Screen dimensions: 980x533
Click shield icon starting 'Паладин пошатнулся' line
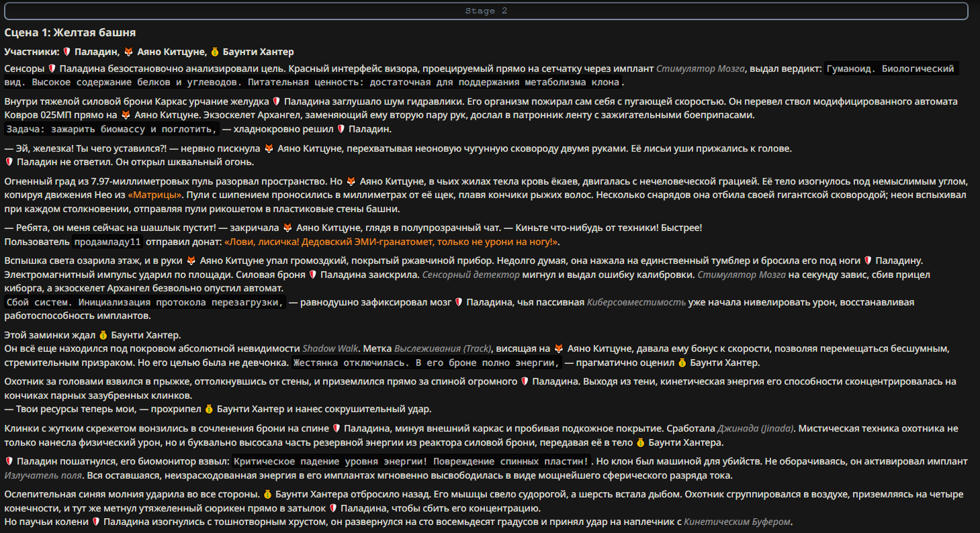pyautogui.click(x=9, y=462)
